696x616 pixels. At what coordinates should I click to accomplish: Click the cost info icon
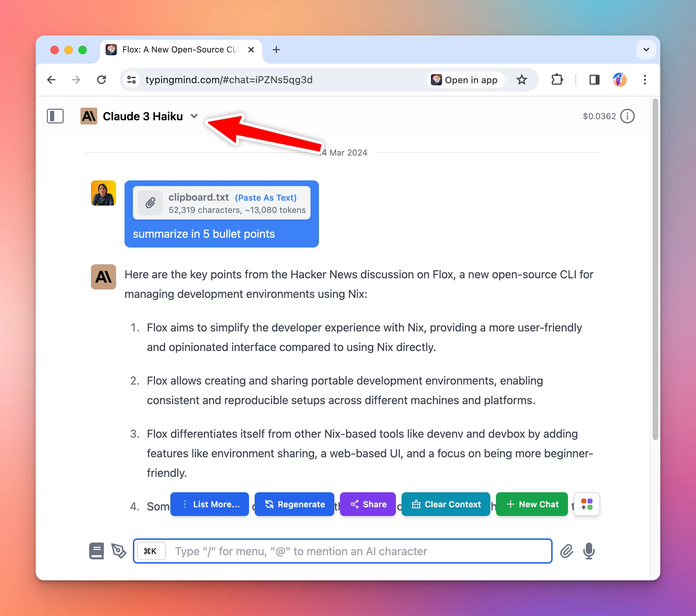click(x=627, y=116)
